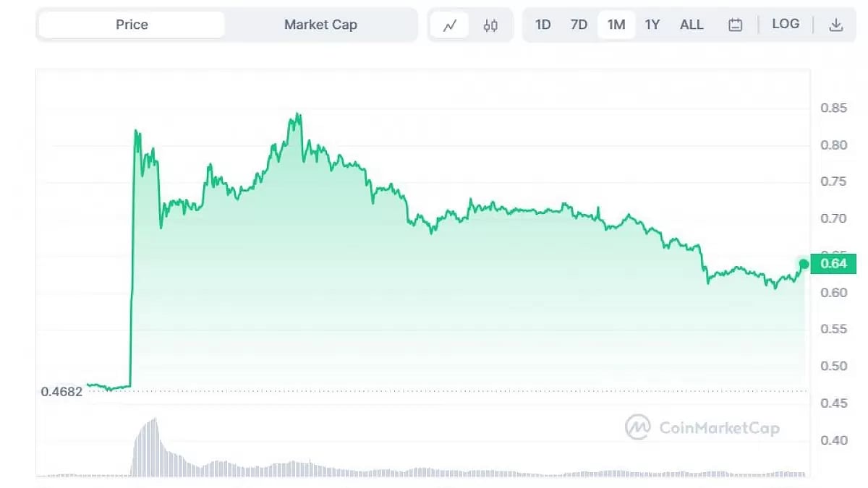Open the date range calendar
Viewport: 868px width, 488px height.
coord(736,24)
